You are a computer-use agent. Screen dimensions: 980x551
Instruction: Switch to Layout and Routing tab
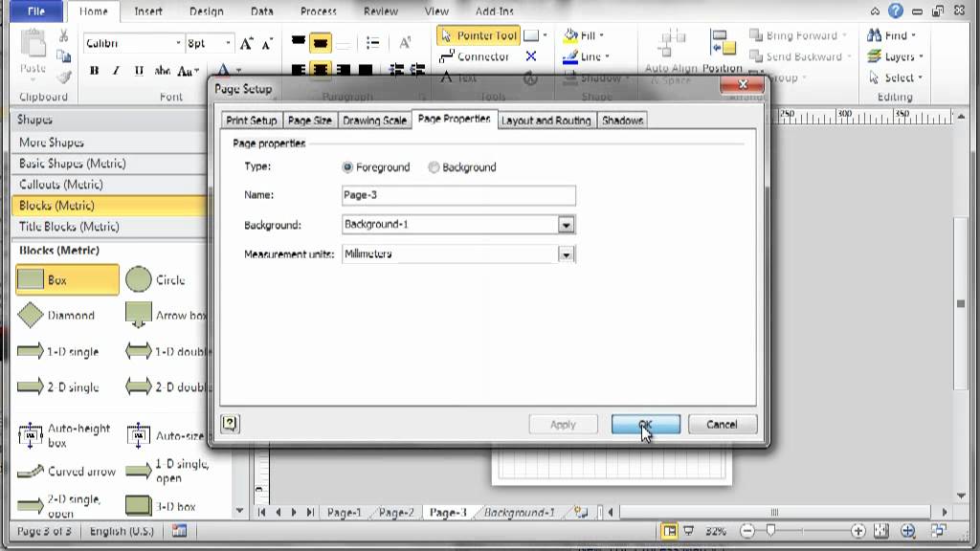546,121
